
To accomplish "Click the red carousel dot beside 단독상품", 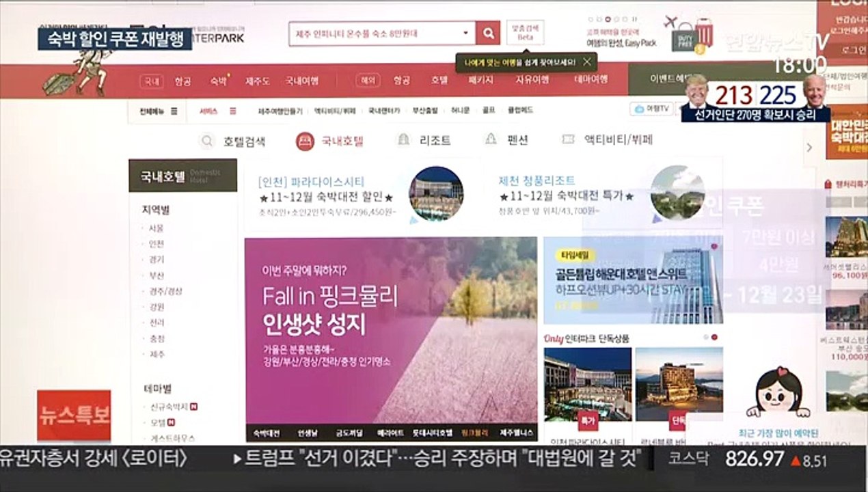I will coord(714,338).
